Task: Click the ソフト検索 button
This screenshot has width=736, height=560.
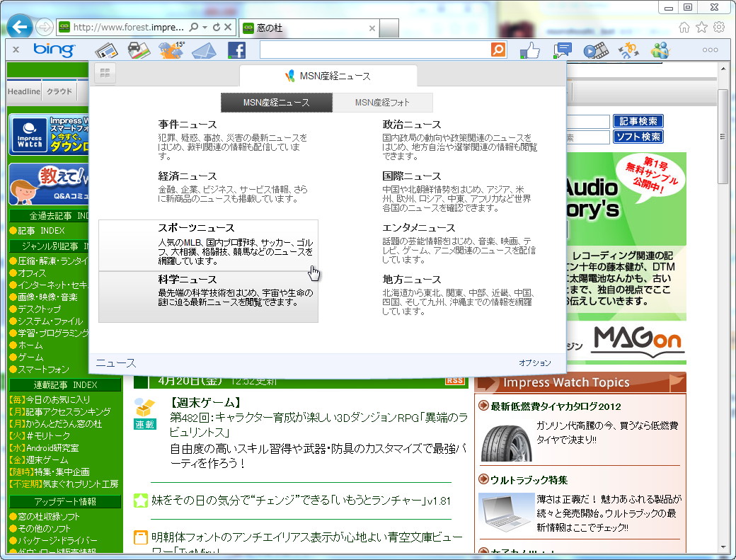Action: tap(638, 137)
